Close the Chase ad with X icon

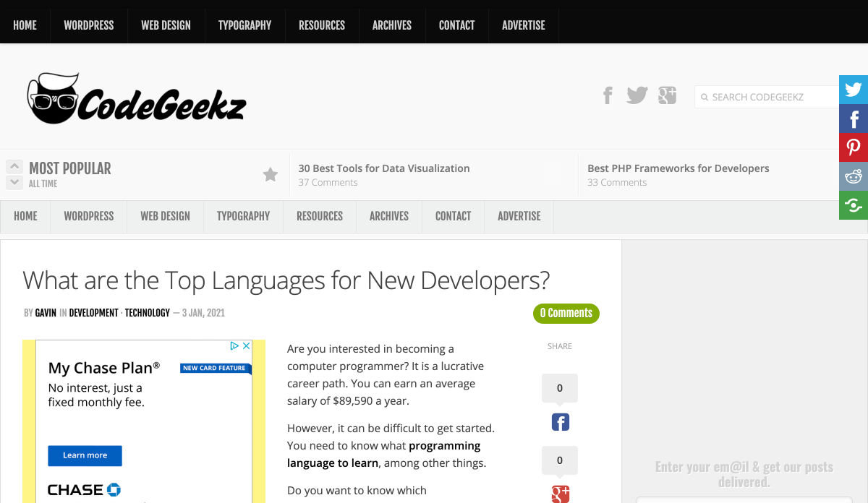246,346
